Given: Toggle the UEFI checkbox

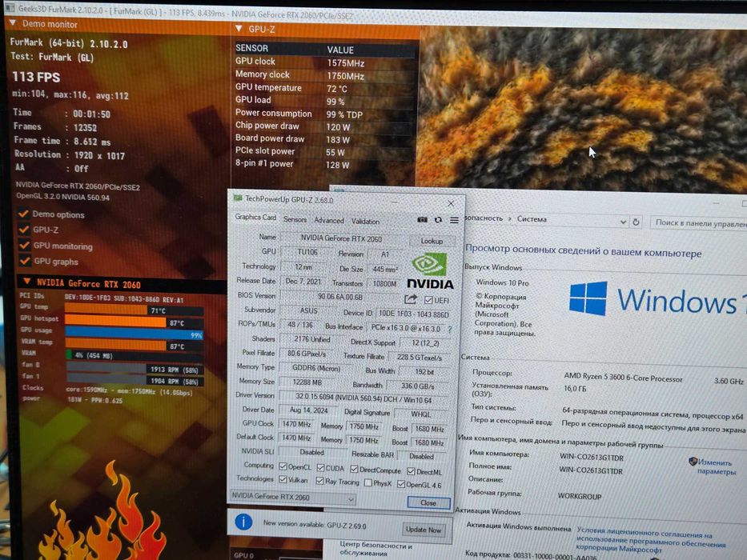Looking at the screenshot, I should (428, 300).
